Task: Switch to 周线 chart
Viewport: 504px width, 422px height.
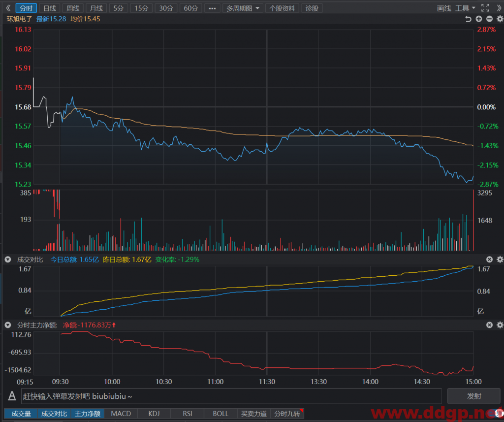Action: point(73,8)
